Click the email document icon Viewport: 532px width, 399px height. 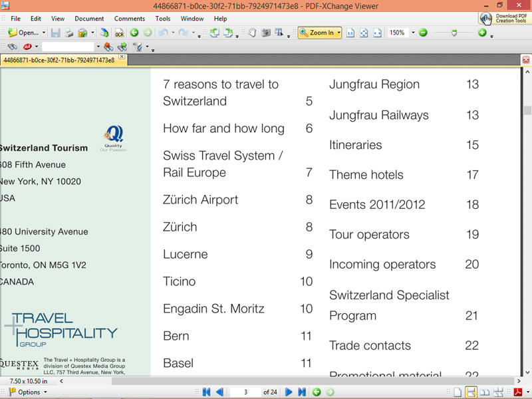(x=82, y=33)
